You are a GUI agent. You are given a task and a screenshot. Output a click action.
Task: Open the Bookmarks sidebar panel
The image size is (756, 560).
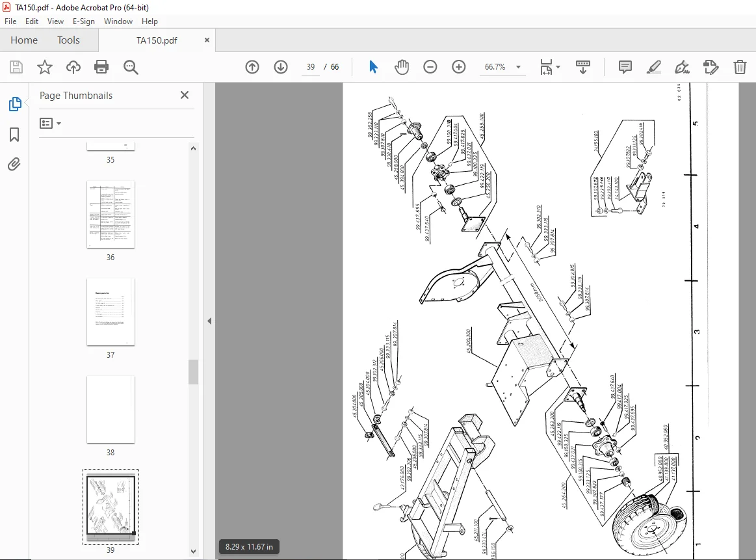coord(14,135)
